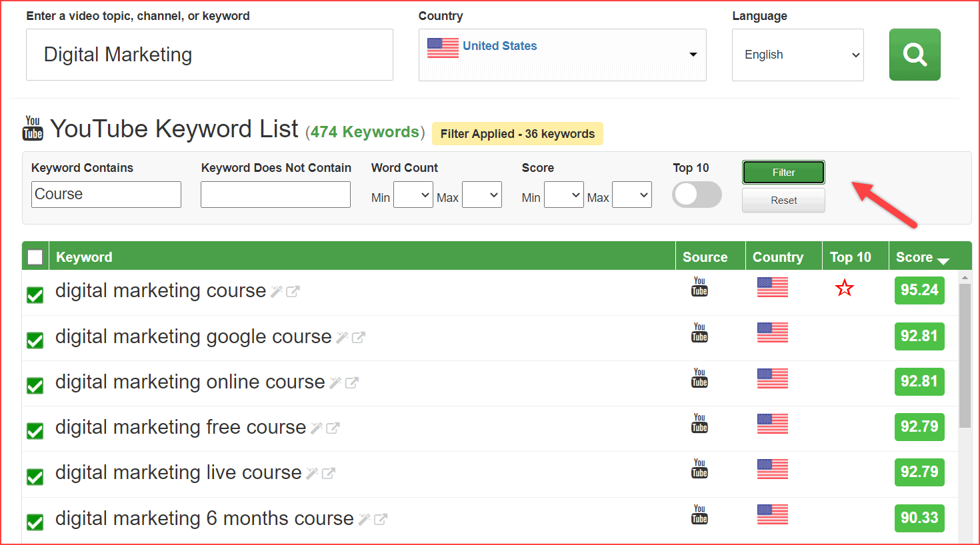Click wand icon beside 'digital marketing free course'
The height and width of the screenshot is (545, 980).
pyautogui.click(x=317, y=428)
